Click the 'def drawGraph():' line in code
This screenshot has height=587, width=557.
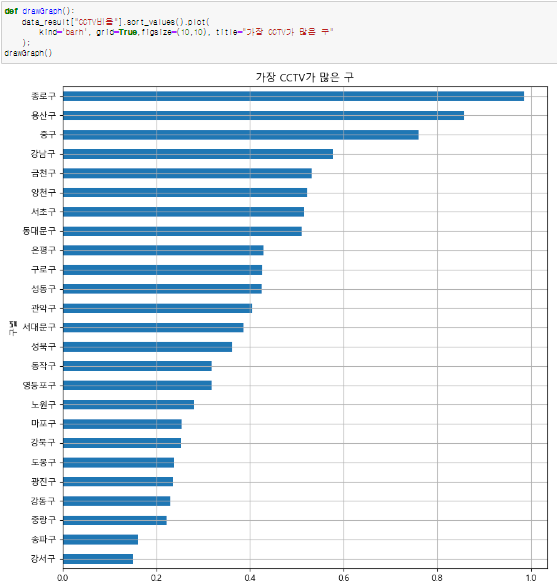39,11
